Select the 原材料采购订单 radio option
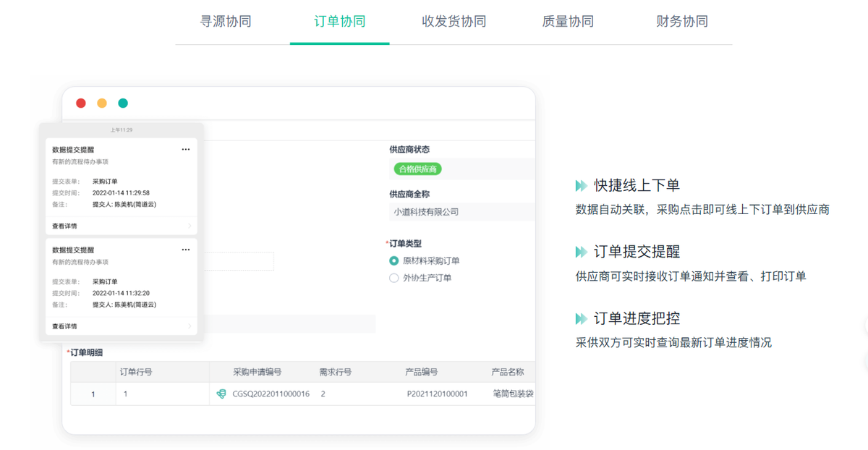868x450 pixels. click(394, 261)
